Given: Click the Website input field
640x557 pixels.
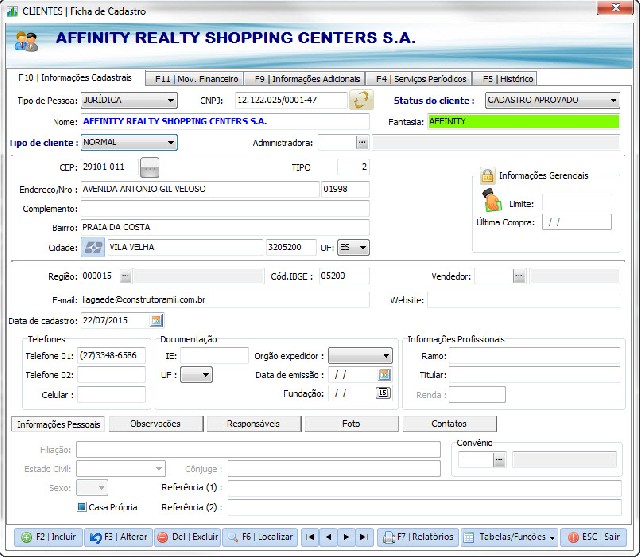Looking at the screenshot, I should (523, 300).
